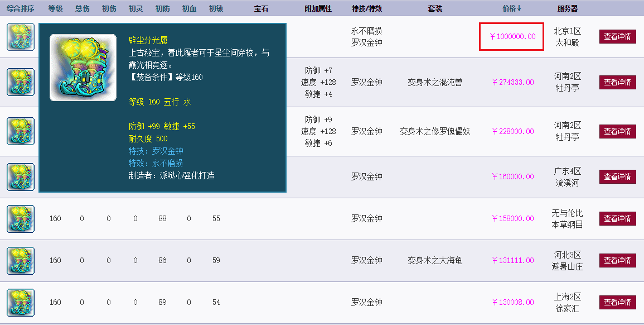Click tooltip line 防御 +99 敏捷 +55
The width and height of the screenshot is (644, 325).
tap(162, 126)
